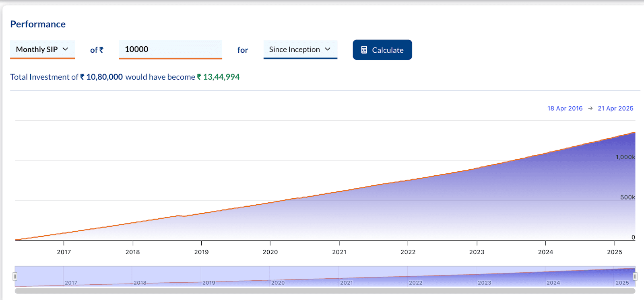Click the Calculate button

tap(382, 50)
